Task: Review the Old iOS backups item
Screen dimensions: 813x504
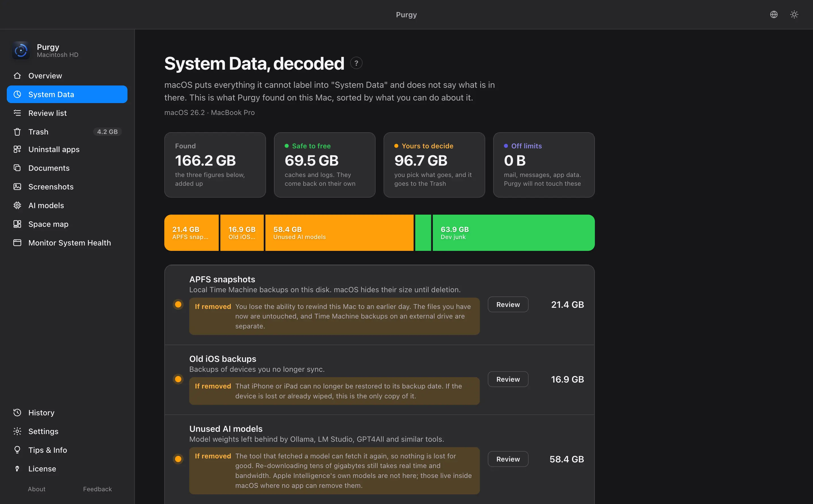Action: 508,379
